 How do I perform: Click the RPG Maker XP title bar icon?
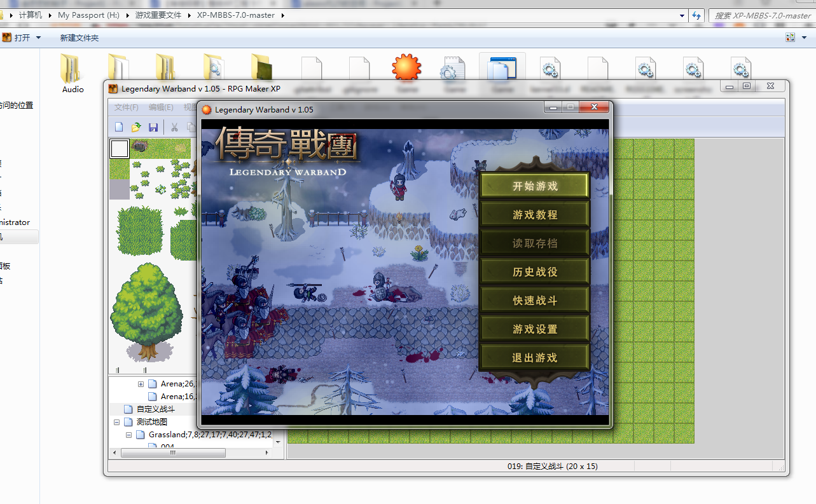113,88
